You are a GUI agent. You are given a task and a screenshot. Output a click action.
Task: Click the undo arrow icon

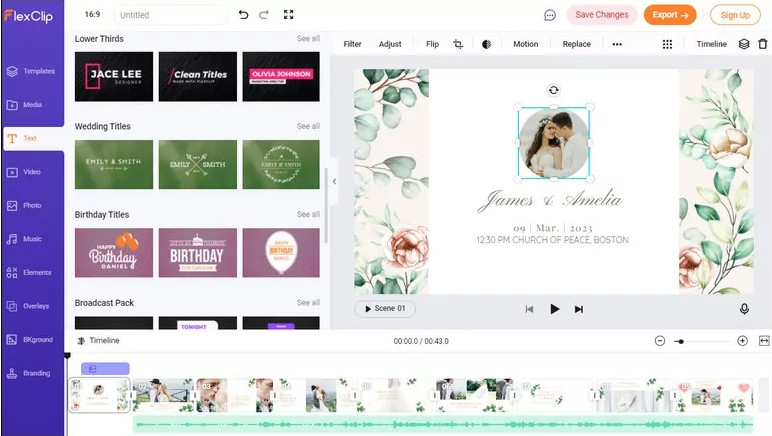coord(244,15)
